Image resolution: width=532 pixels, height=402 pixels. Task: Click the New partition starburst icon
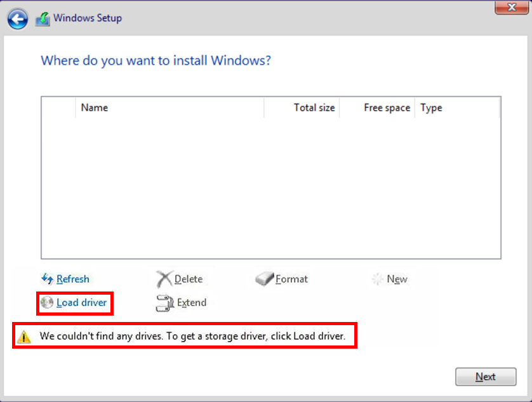tap(378, 279)
